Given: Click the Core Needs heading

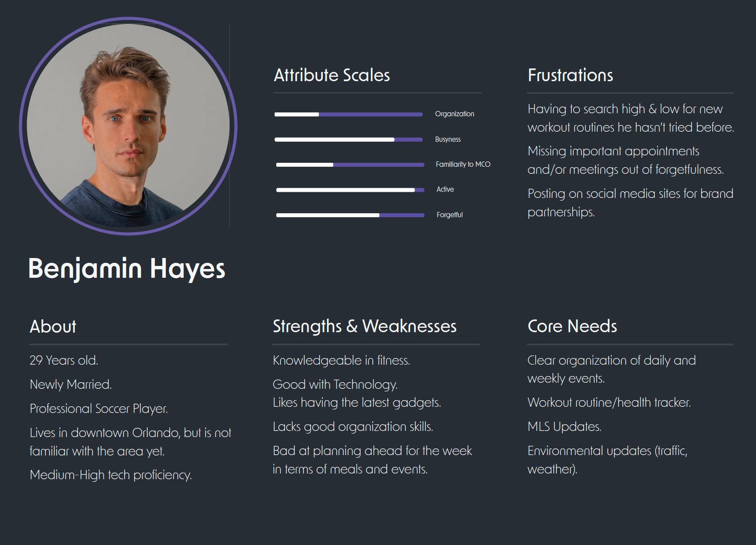Looking at the screenshot, I should [x=572, y=326].
